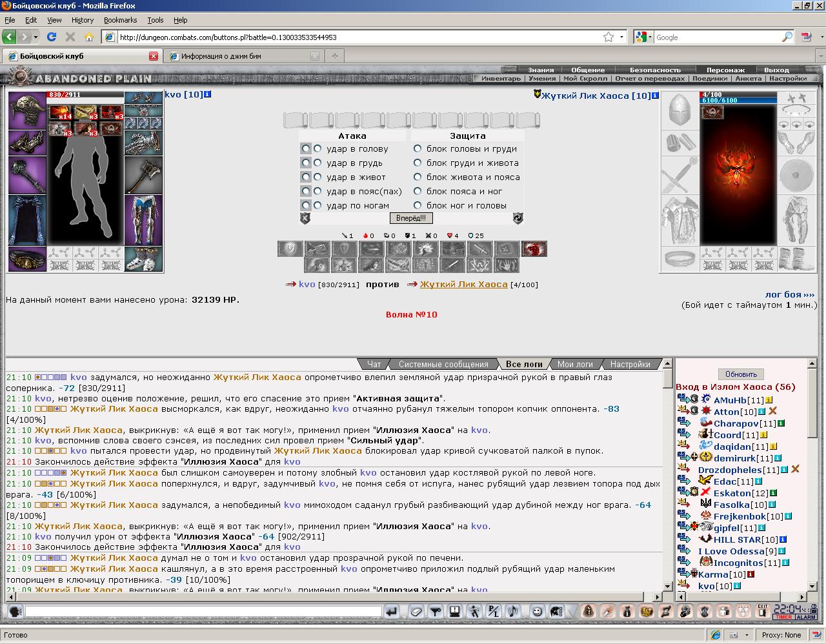This screenshot has width=826, height=644.
Task: Click the belt equipment slot of kvo
Action: (27, 259)
